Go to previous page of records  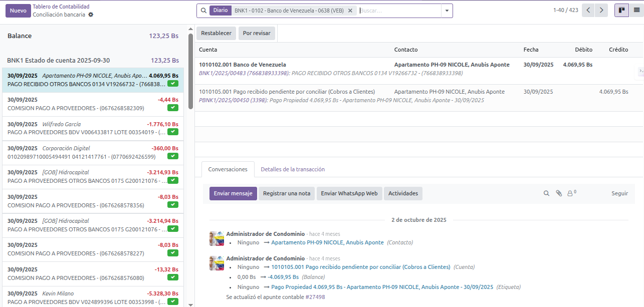tap(589, 11)
